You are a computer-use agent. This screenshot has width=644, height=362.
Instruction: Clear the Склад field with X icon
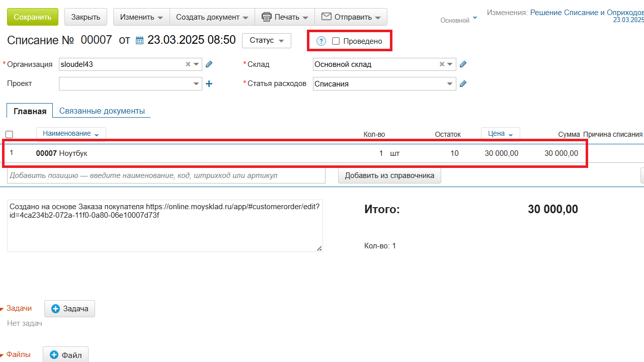click(442, 64)
